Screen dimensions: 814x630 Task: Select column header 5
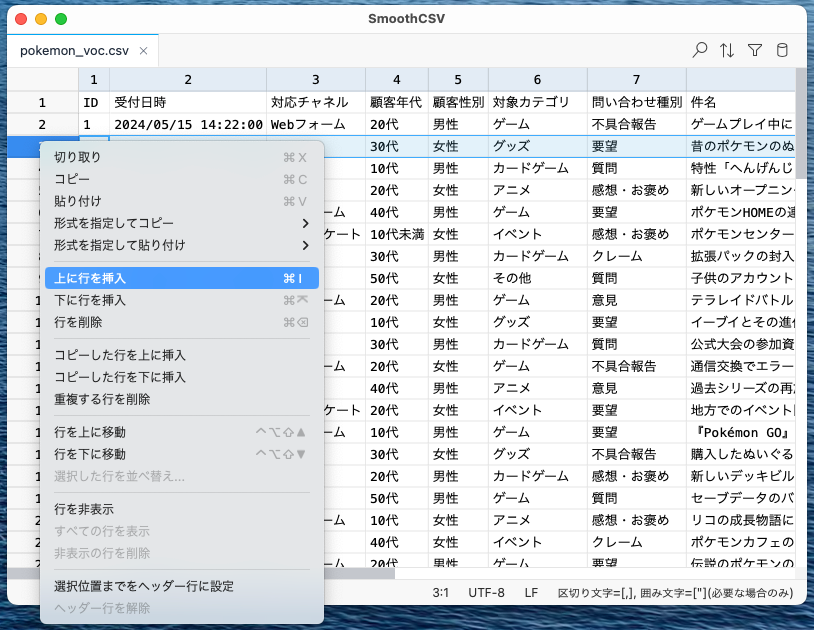(458, 79)
